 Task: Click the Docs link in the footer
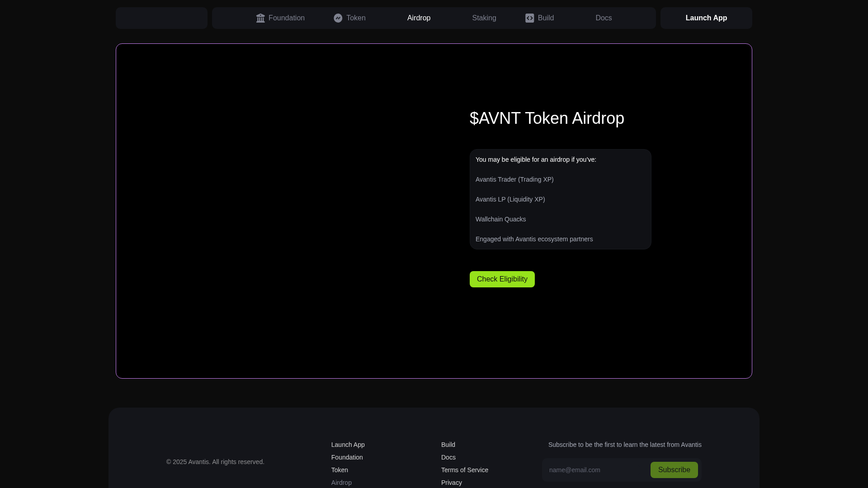[448, 457]
